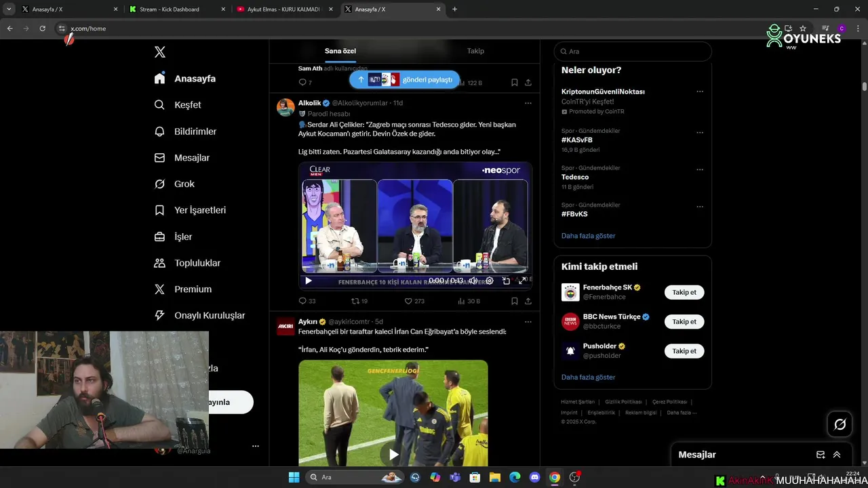Open Topluluklar communities page
Screen dimensions: 868x488
tap(187, 263)
